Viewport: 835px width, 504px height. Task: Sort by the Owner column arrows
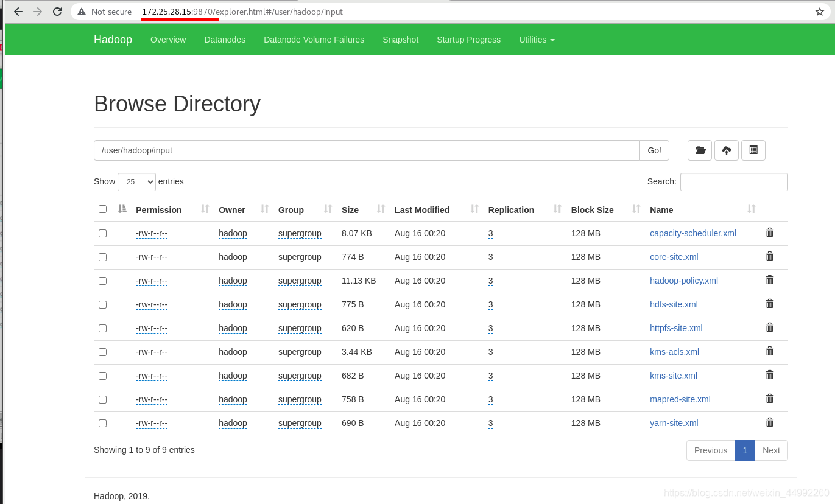[264, 209]
